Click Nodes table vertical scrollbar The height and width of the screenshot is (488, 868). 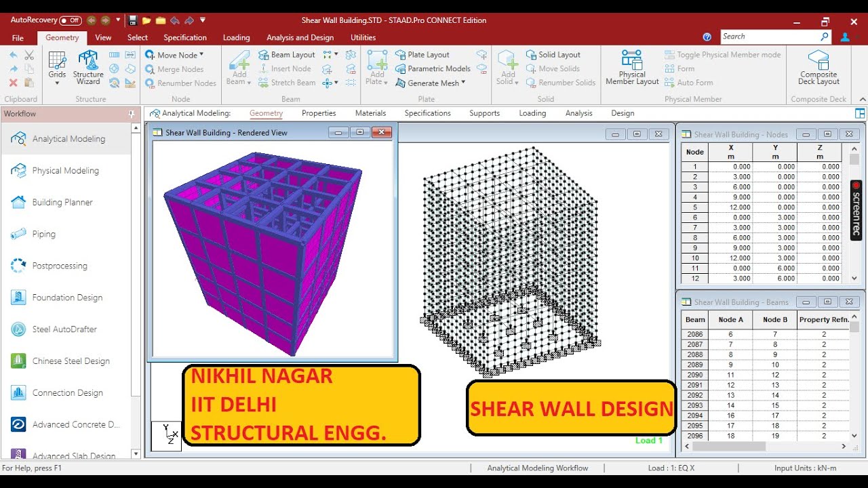pyautogui.click(x=854, y=213)
